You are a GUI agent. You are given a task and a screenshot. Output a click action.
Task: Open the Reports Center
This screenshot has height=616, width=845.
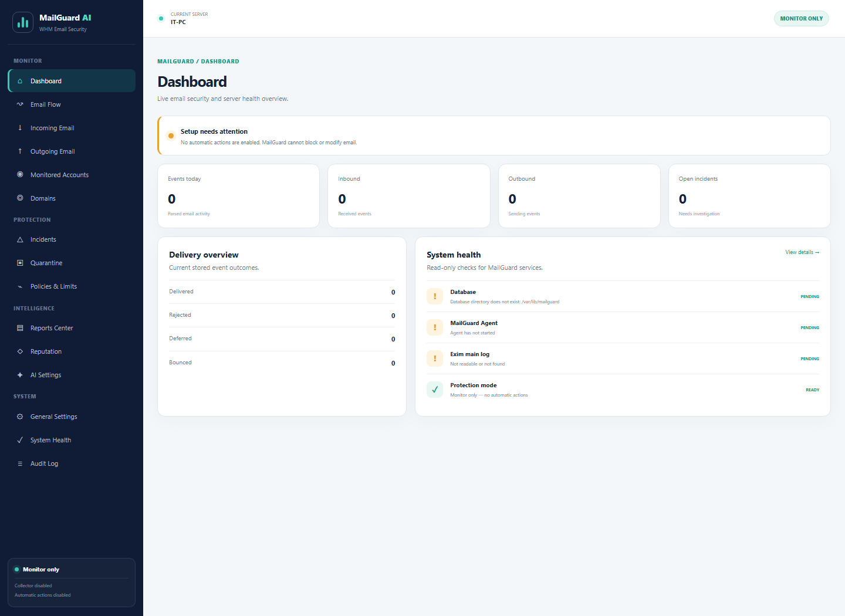coord(72,328)
